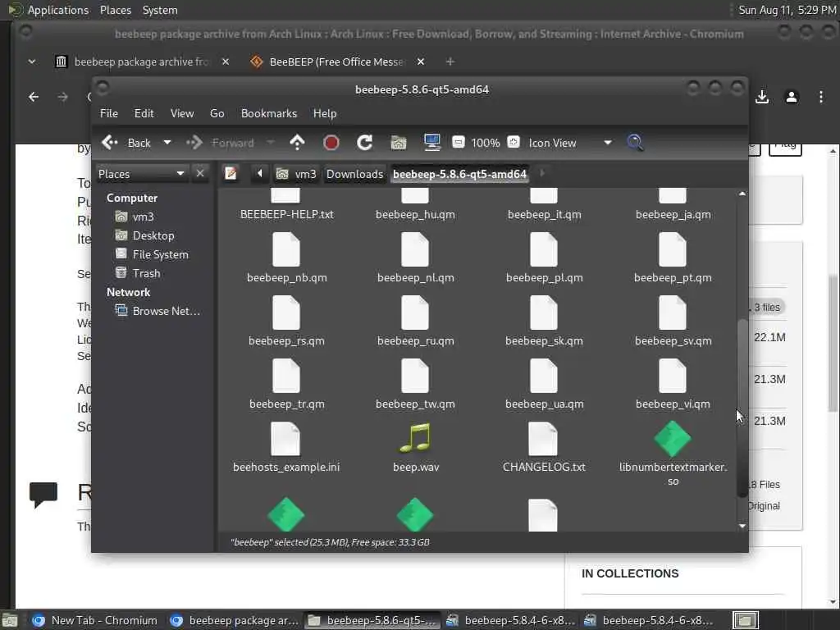Open the Edit menu
The width and height of the screenshot is (840, 630).
point(144,113)
